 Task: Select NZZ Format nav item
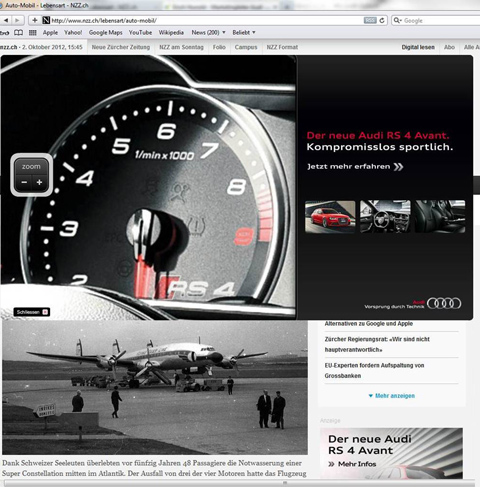pos(282,47)
